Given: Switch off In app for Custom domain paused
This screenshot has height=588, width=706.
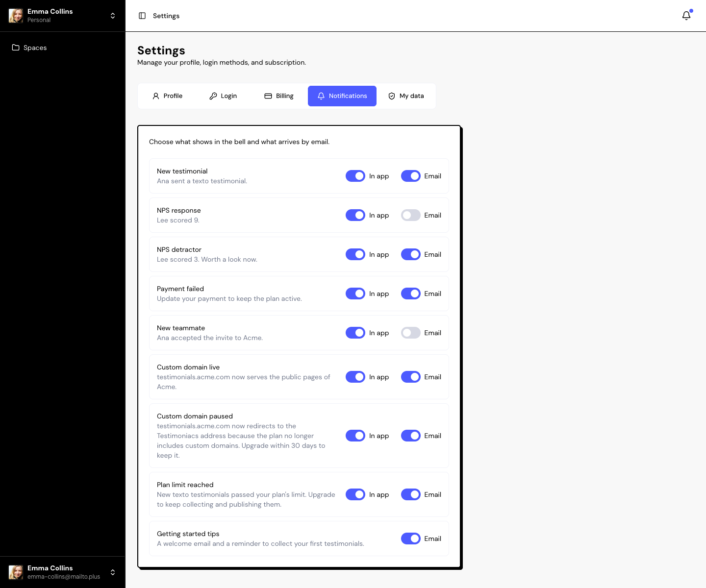Looking at the screenshot, I should 355,436.
